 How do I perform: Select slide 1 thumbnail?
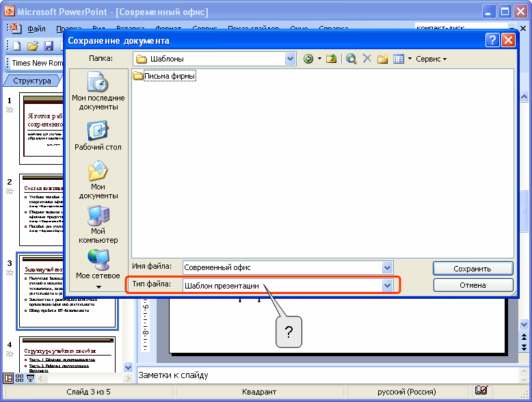point(42,129)
